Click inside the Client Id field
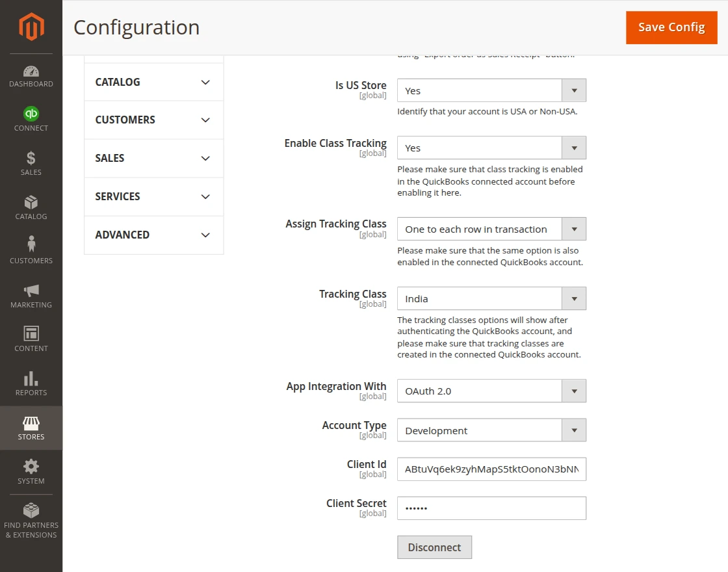This screenshot has width=728, height=572. tap(491, 469)
